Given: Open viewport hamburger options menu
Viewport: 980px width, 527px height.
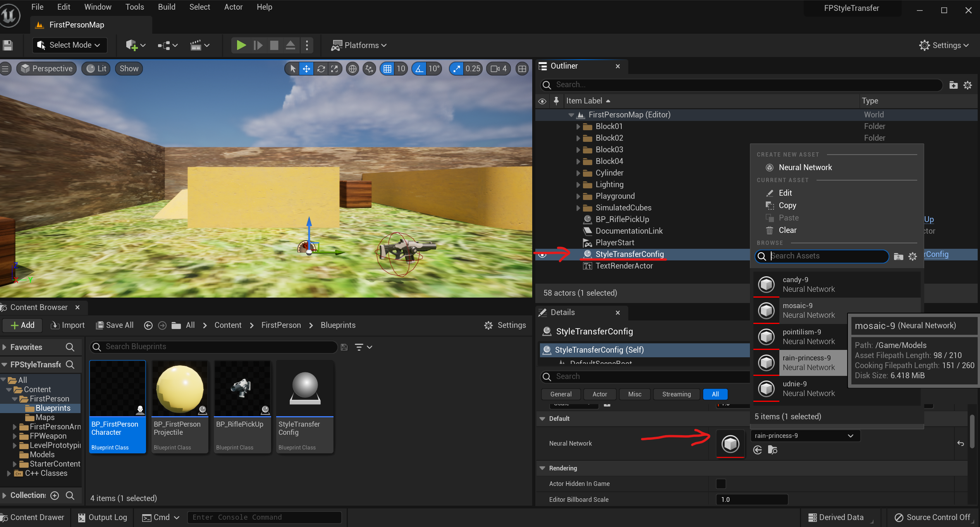Looking at the screenshot, I should 5,69.
